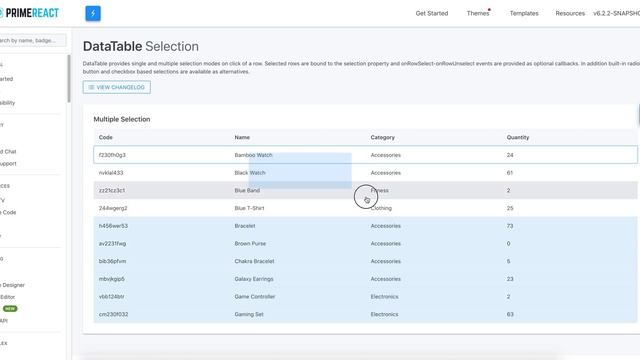Image resolution: width=640 pixels, height=360 pixels.
Task: Click quantity 73 in the Bracelet row
Action: pos(510,226)
